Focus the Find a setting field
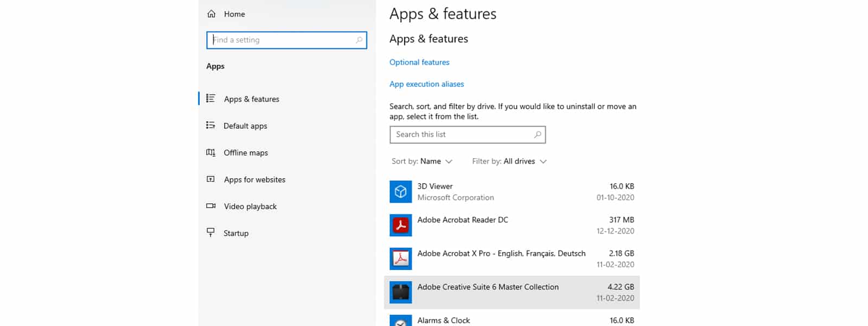The height and width of the screenshot is (326, 868). click(286, 40)
